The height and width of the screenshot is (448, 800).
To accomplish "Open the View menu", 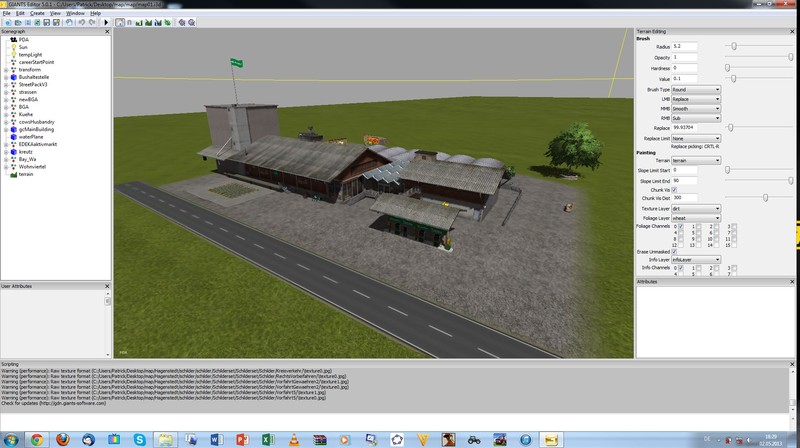I will point(55,13).
